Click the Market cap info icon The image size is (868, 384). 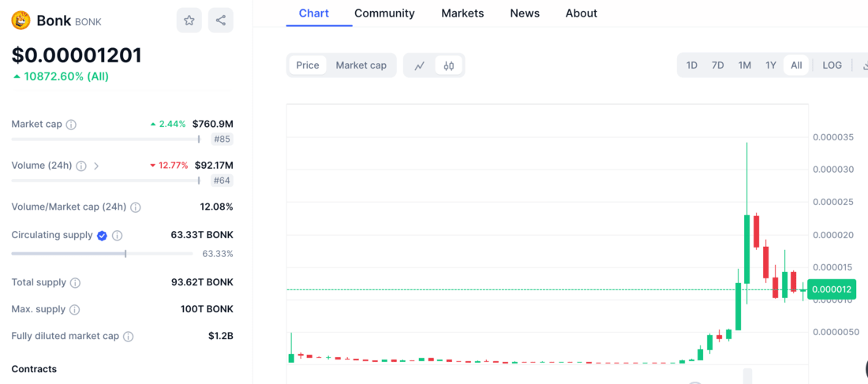pyautogui.click(x=71, y=125)
